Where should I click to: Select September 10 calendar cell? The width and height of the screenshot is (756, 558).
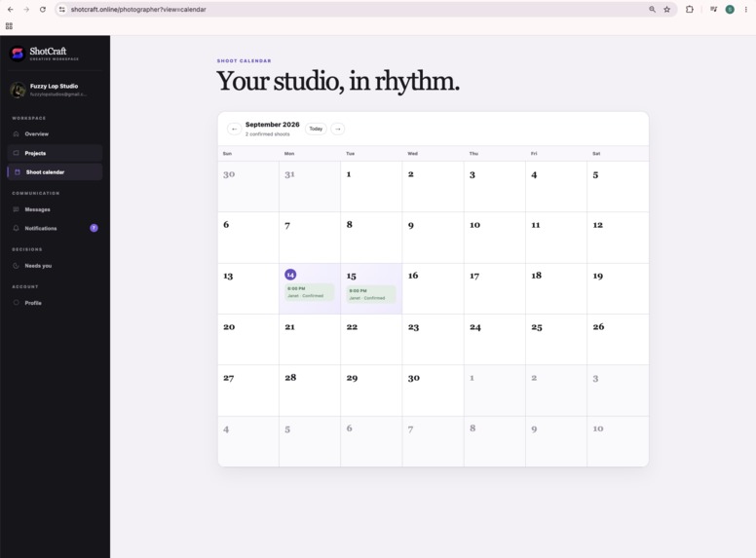click(495, 238)
